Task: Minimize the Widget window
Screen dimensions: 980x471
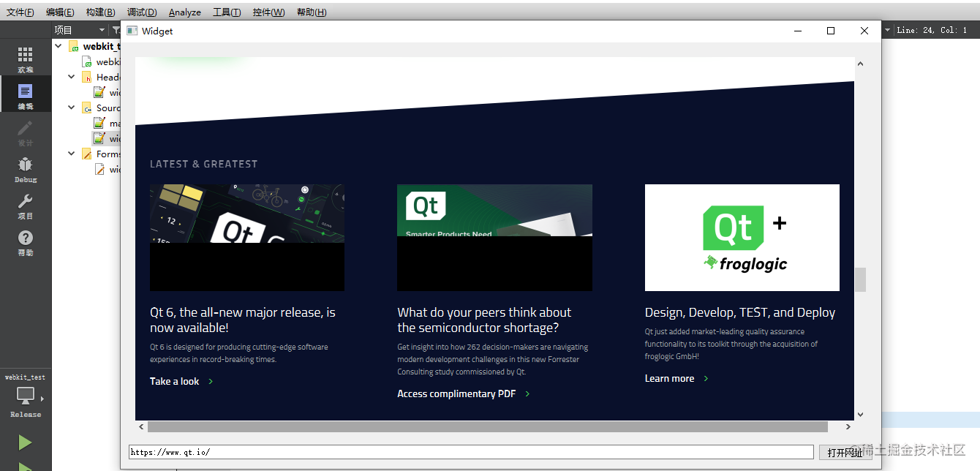Action: (x=797, y=31)
